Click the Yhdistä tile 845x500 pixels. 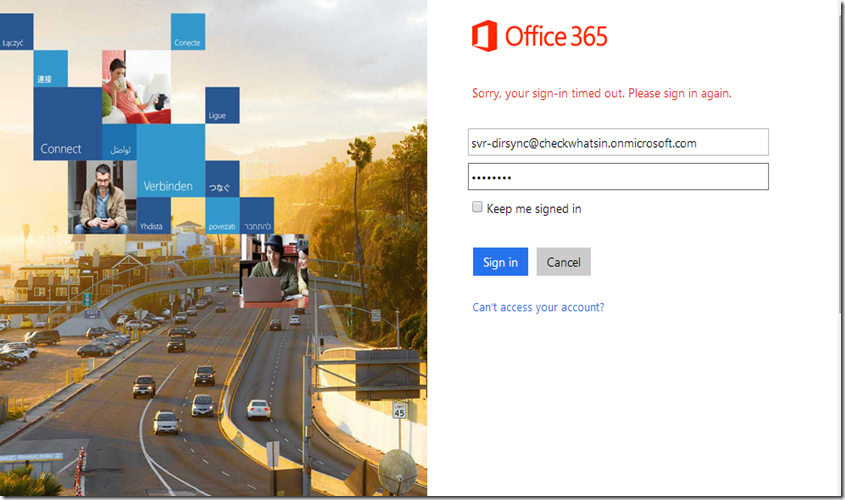click(154, 215)
